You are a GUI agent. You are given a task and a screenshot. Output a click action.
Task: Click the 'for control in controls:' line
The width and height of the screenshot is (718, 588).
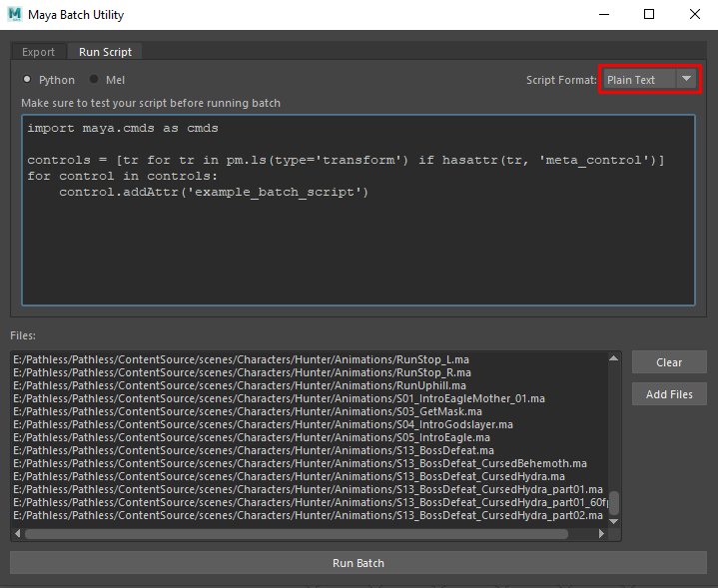click(x=122, y=176)
